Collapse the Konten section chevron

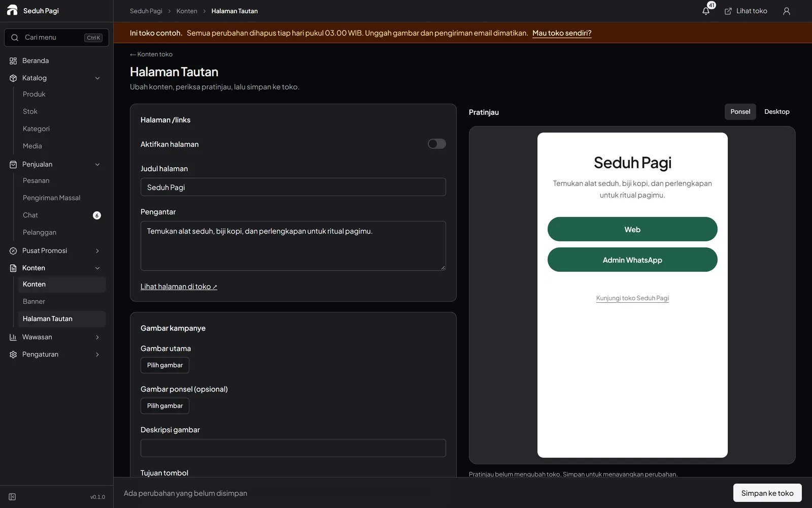point(97,268)
